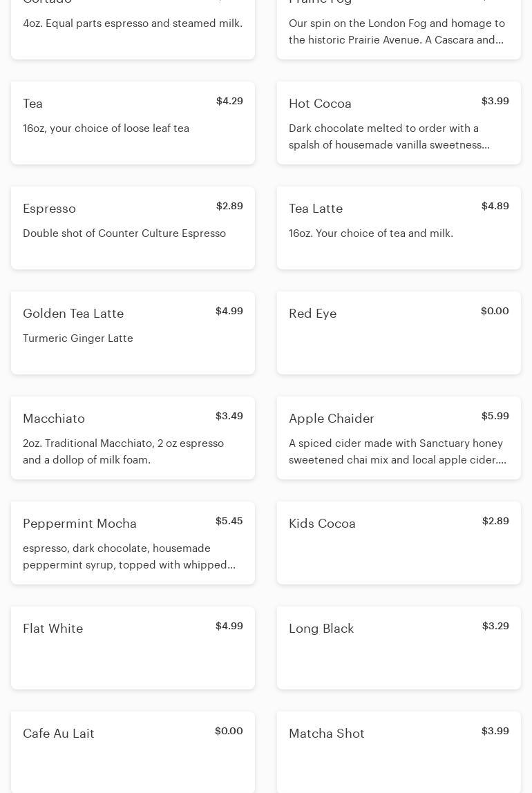Image resolution: width=532 pixels, height=793 pixels.
Task: Click the Cortado description about steamed milk
Action: click(x=133, y=23)
